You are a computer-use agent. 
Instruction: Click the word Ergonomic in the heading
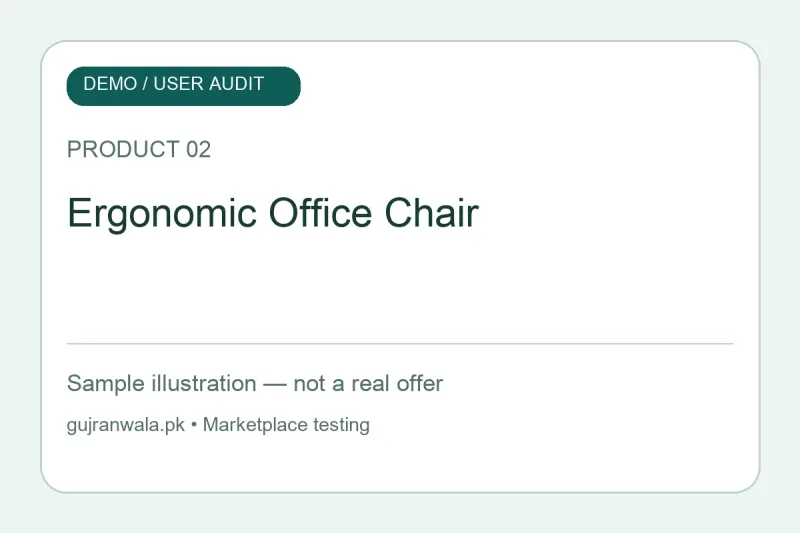coord(162,214)
